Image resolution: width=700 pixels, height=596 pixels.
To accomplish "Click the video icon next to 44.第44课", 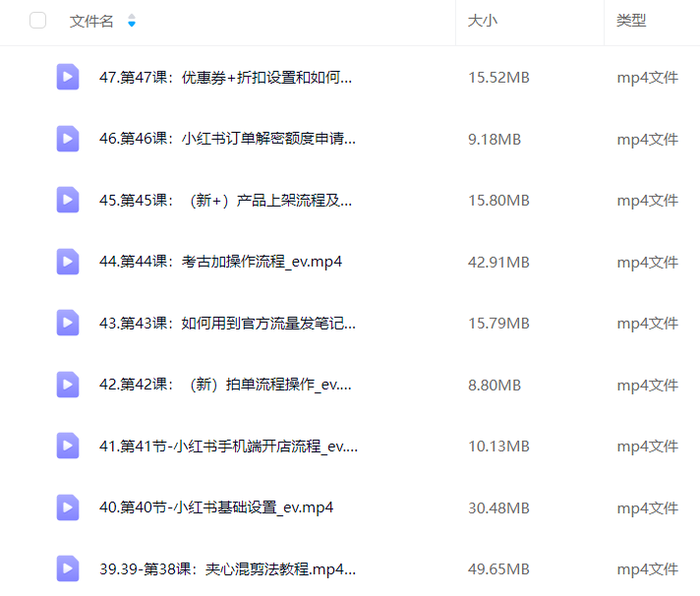I will (68, 262).
